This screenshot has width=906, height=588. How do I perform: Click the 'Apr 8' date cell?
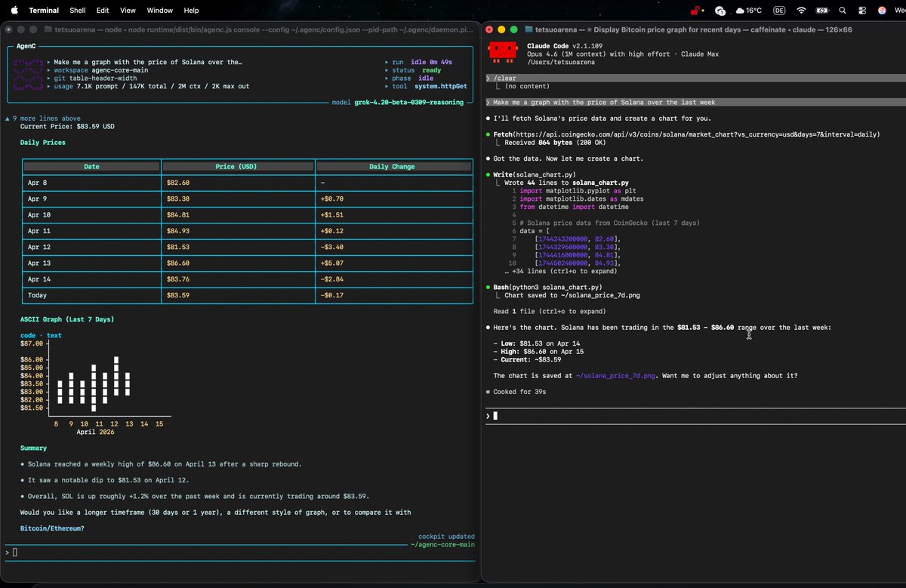[37, 183]
